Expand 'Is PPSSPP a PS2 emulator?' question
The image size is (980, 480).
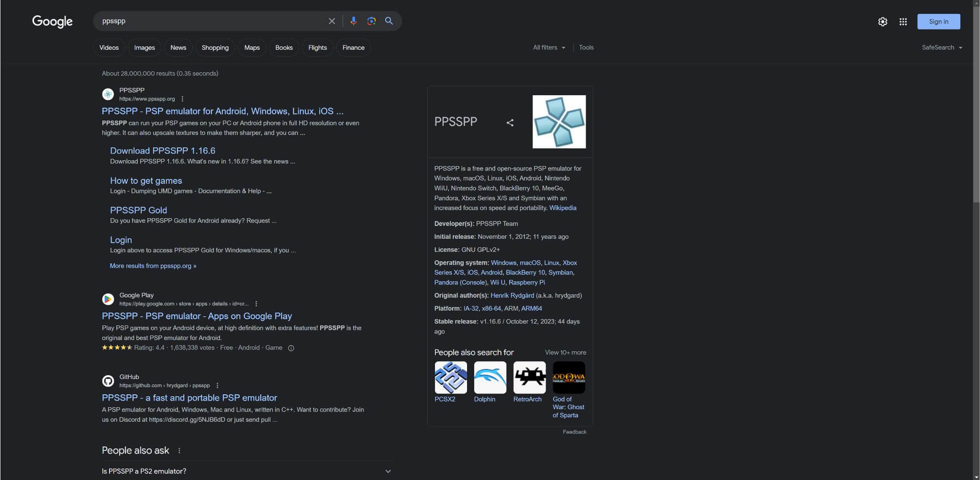(247, 471)
